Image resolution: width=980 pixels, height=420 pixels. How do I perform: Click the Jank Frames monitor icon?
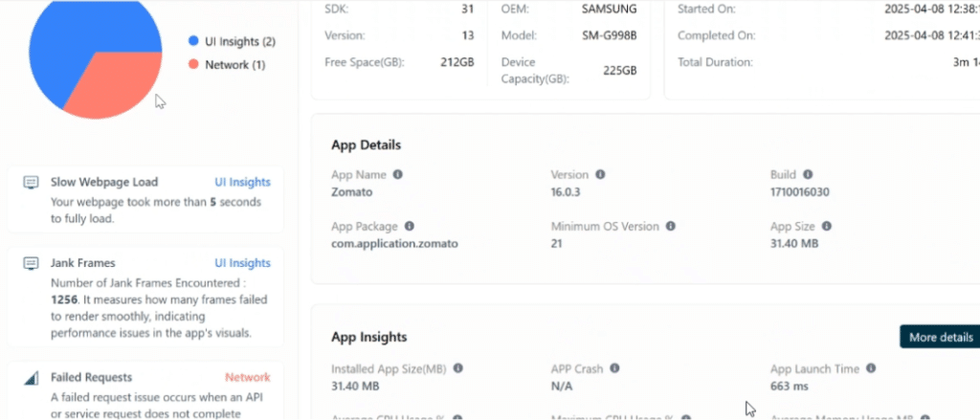[x=31, y=263]
